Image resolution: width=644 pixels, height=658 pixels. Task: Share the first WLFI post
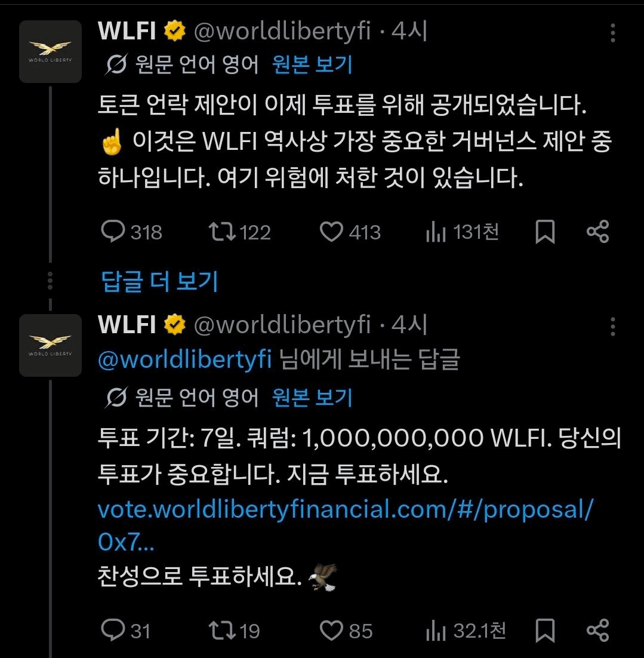tap(597, 232)
